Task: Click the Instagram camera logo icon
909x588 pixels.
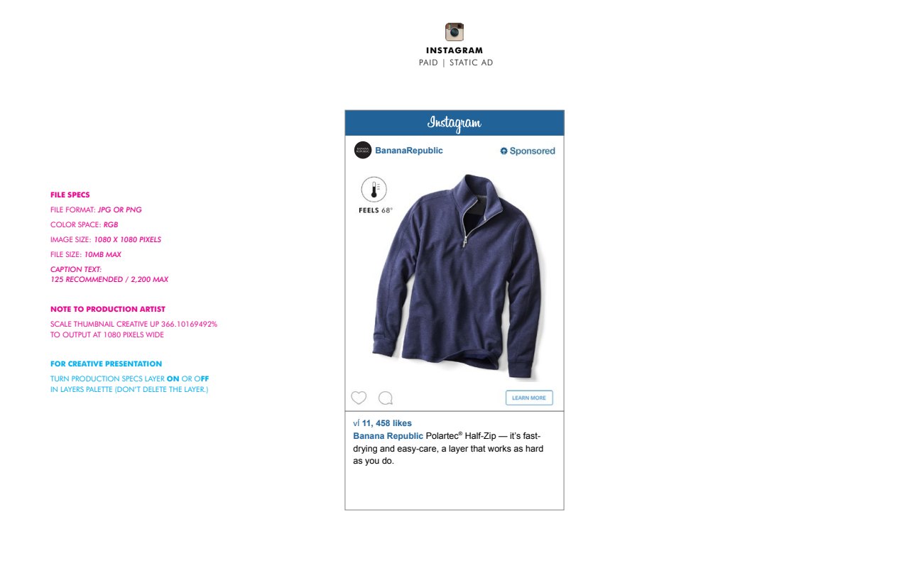Action: [454, 32]
